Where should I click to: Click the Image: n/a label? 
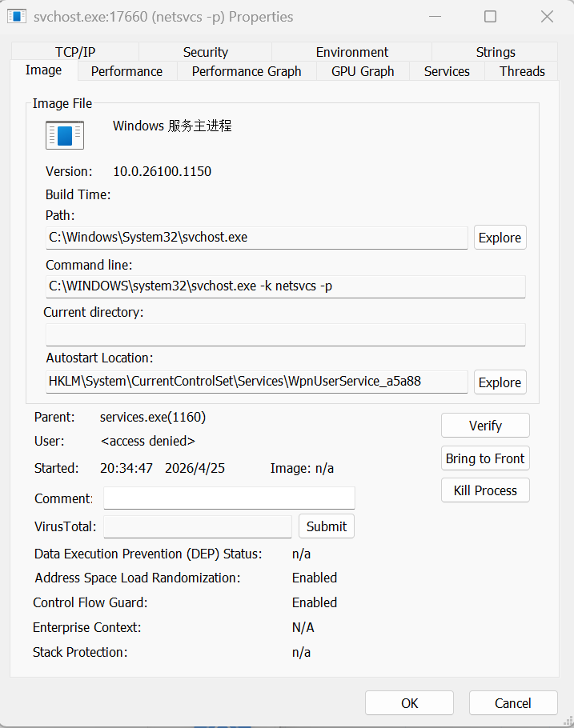(x=302, y=468)
